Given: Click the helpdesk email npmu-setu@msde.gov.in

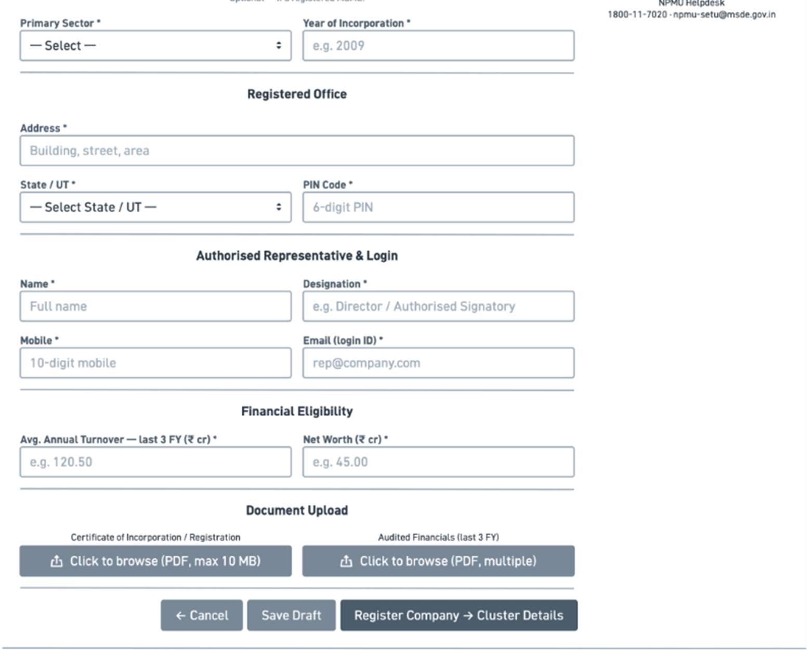Looking at the screenshot, I should [724, 15].
